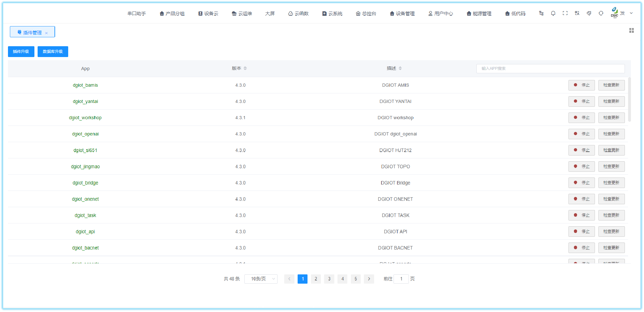Focus the 输入APP搜索 search field
Image resolution: width=644 pixels, height=312 pixels.
[550, 69]
